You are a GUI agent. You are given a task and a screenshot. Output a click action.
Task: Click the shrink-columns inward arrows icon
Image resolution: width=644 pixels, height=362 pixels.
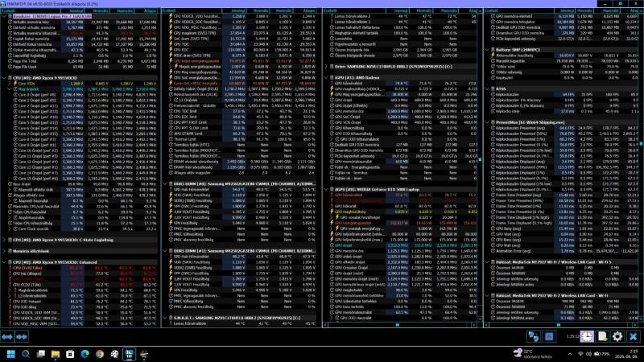(x=22, y=336)
